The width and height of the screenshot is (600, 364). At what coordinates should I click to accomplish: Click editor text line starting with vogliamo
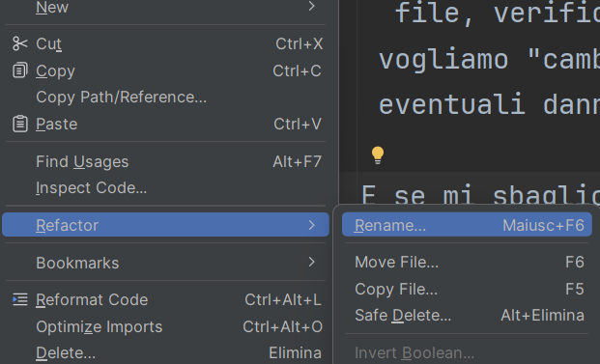[x=489, y=60]
